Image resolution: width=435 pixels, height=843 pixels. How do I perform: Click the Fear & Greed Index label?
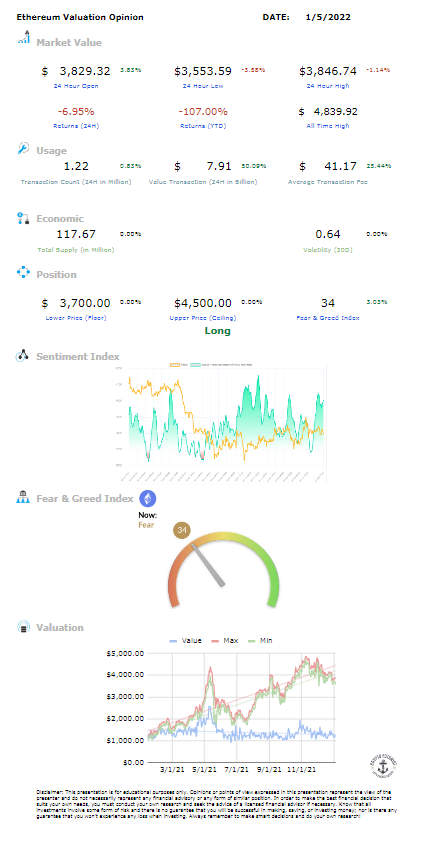tap(328, 318)
